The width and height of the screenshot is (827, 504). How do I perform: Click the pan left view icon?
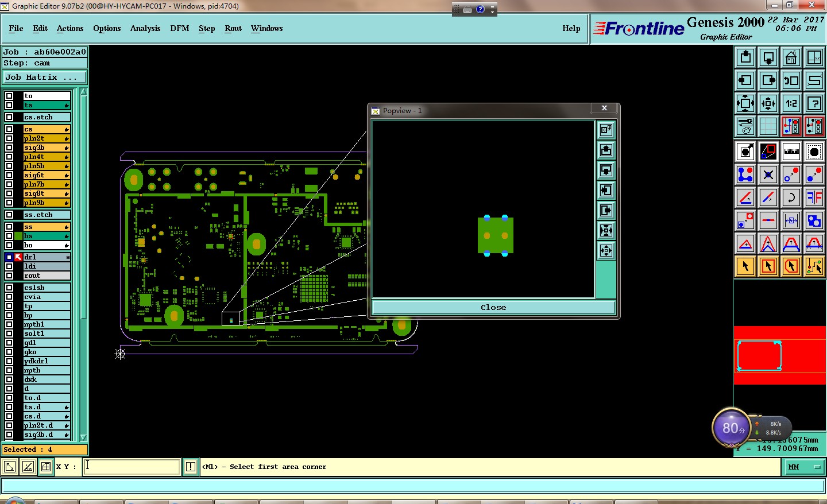point(745,80)
